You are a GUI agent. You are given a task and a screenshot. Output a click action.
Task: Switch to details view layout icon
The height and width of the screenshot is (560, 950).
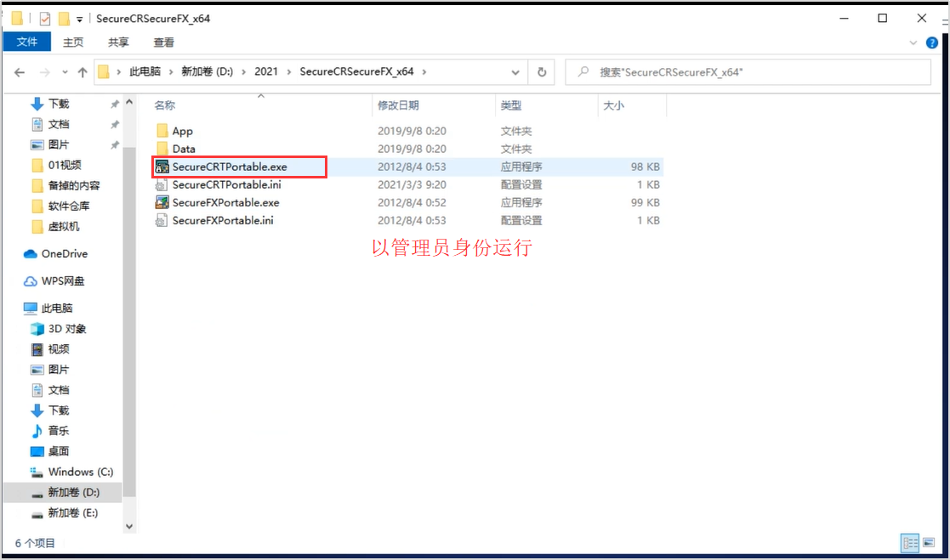pos(910,543)
